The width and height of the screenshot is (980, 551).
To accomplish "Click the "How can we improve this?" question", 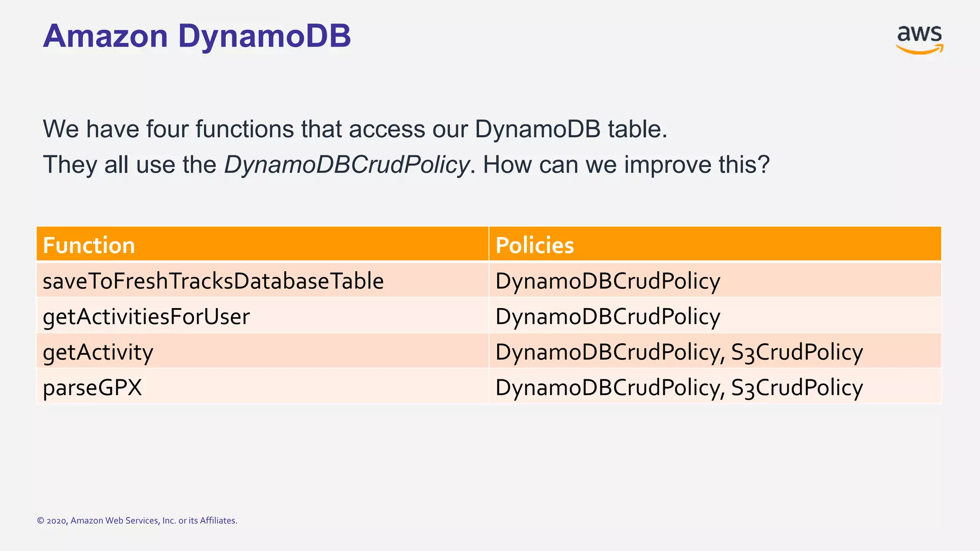I will (x=626, y=165).
